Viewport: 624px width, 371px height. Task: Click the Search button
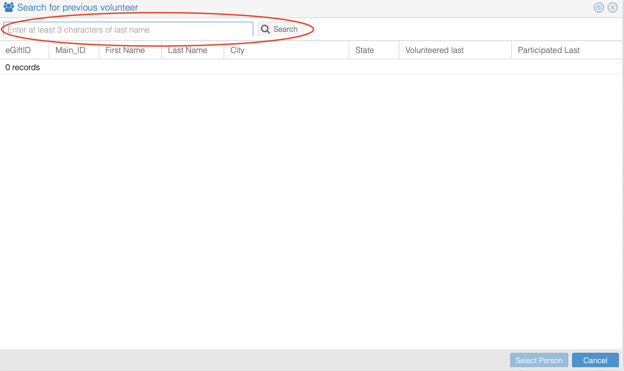coord(280,29)
